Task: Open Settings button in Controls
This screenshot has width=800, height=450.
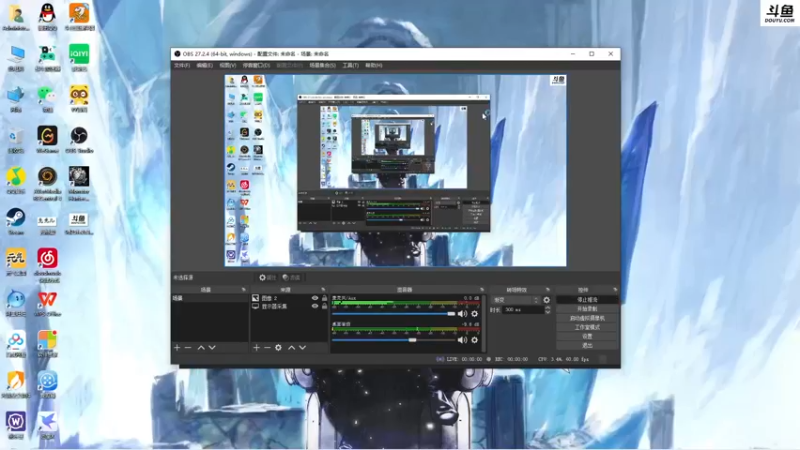Action: (x=587, y=336)
